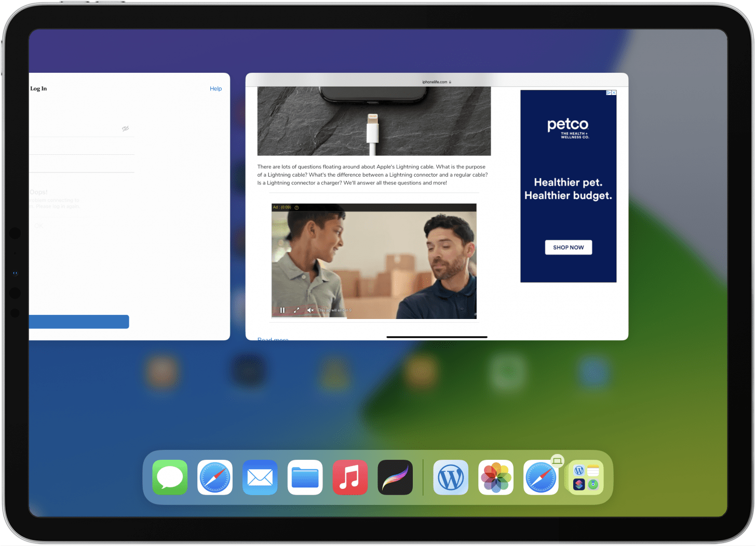
Task: Pause the video ad
Action: [282, 310]
